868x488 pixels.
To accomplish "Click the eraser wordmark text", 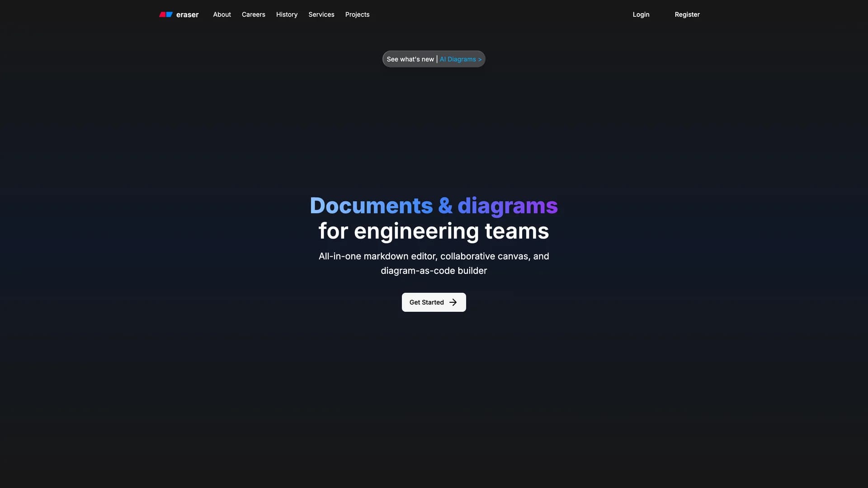I will tap(187, 15).
